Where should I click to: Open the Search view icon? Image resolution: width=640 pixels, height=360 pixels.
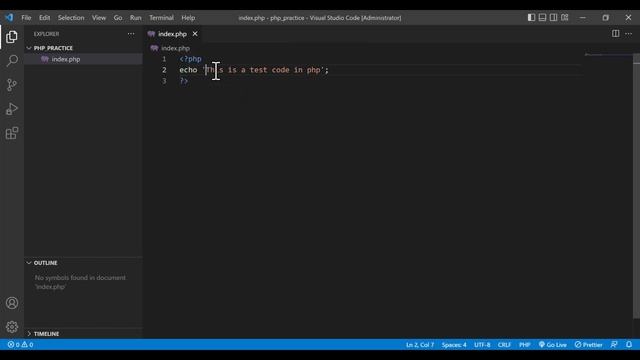tap(12, 61)
